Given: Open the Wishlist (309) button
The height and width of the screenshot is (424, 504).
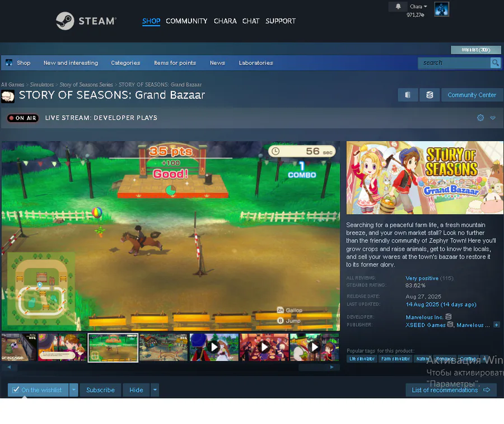Looking at the screenshot, I should (x=475, y=50).
